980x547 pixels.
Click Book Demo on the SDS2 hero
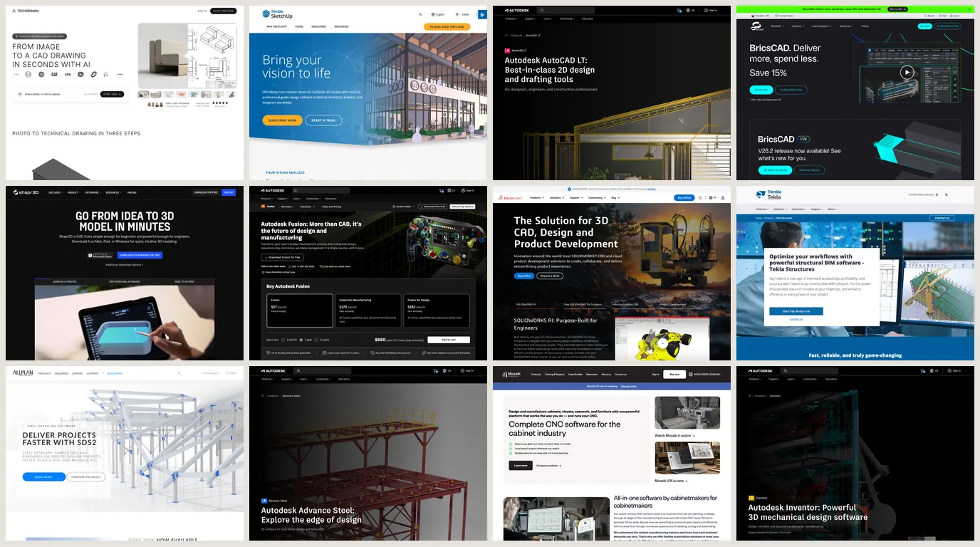[x=43, y=476]
